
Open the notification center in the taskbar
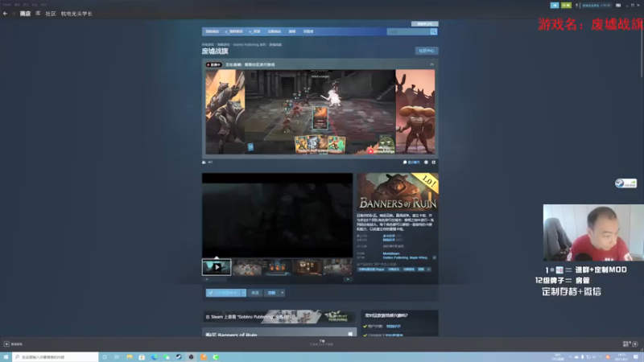(636, 357)
